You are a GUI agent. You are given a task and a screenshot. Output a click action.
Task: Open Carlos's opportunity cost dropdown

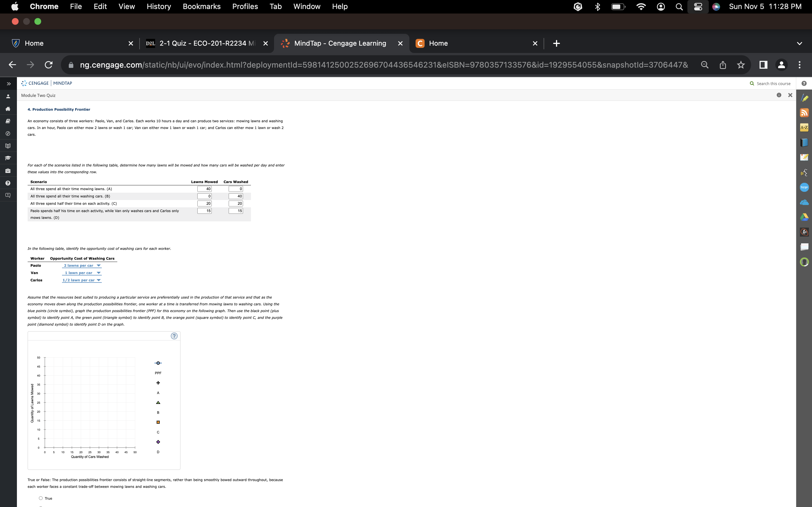click(81, 280)
